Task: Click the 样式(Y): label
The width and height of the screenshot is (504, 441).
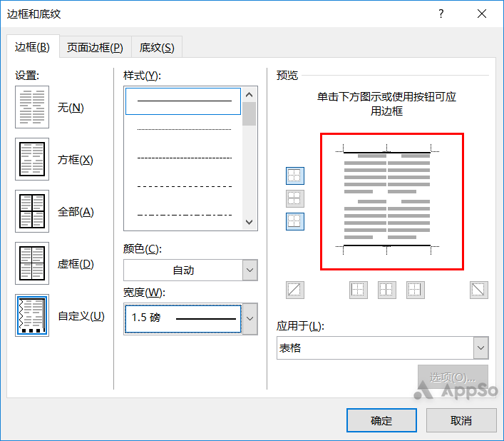Action: (142, 76)
